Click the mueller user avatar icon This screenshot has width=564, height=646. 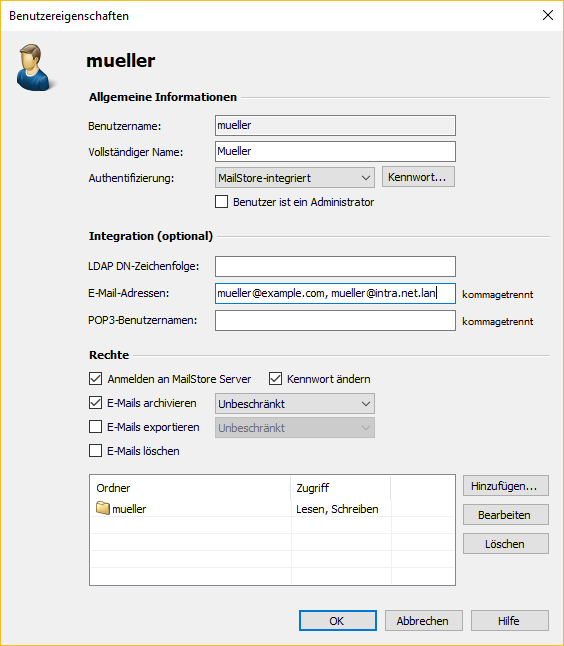click(34, 67)
